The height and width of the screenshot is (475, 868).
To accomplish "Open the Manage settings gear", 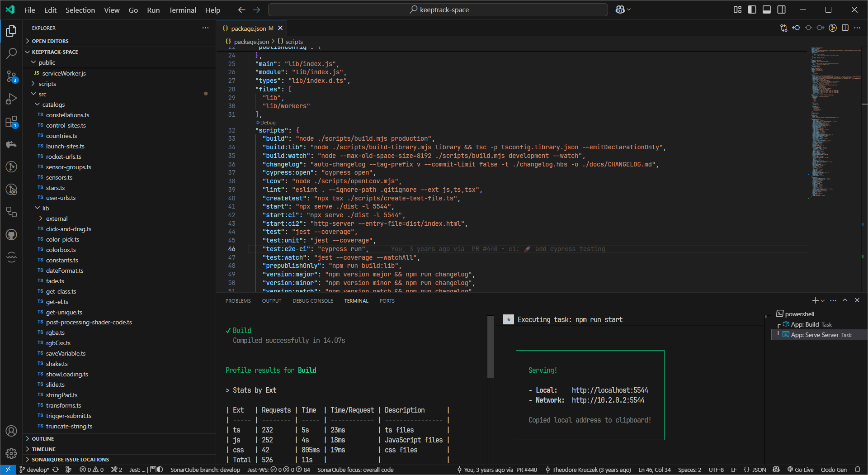I will pyautogui.click(x=11, y=453).
